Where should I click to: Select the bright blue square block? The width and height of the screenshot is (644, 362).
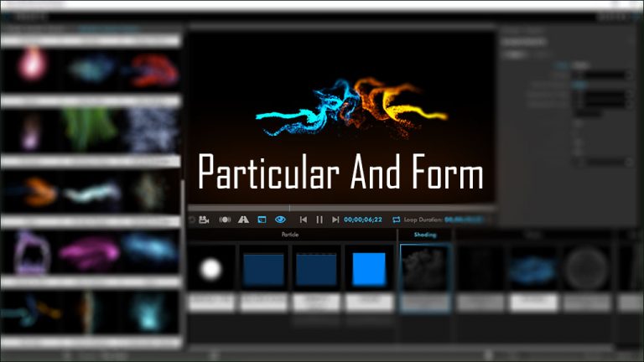pyautogui.click(x=369, y=278)
